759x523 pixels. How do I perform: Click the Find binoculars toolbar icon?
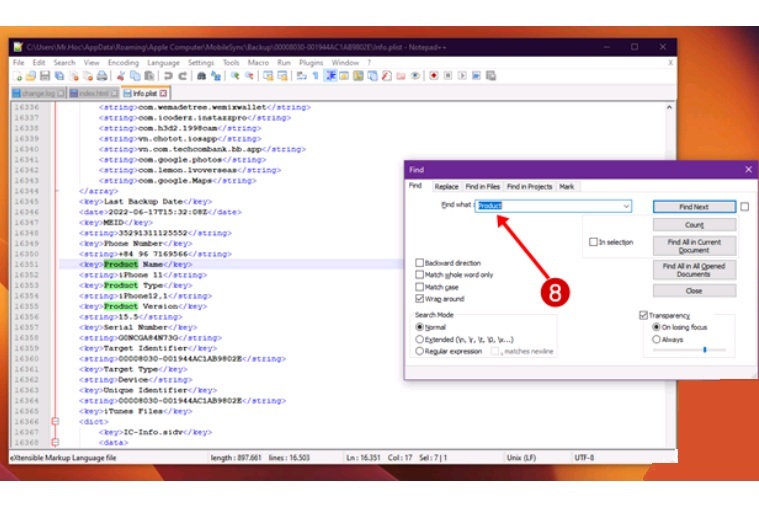point(201,76)
